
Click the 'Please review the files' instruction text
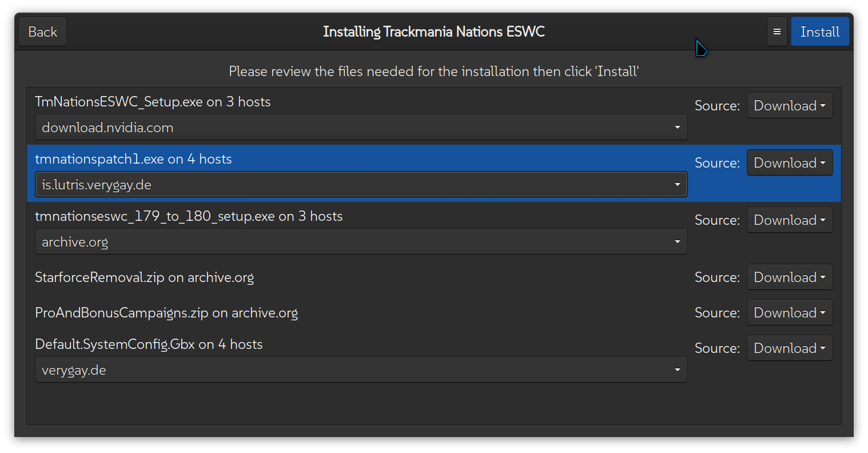(x=433, y=71)
